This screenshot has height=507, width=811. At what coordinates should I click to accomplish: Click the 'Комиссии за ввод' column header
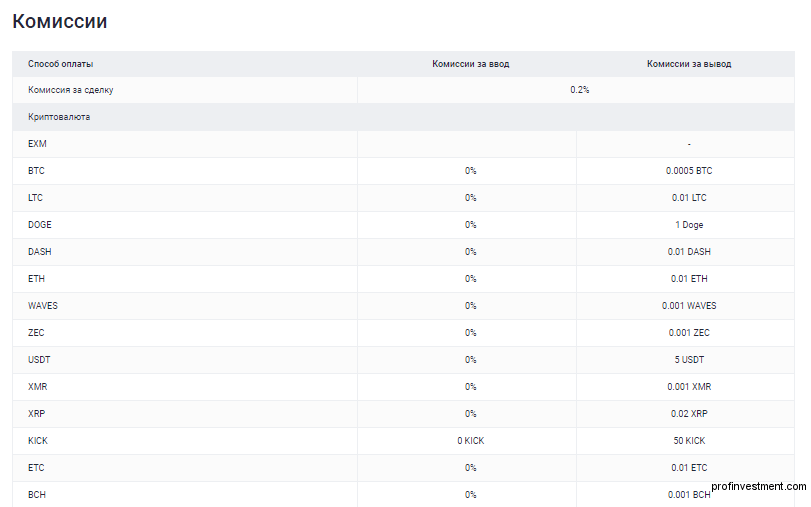pos(471,64)
